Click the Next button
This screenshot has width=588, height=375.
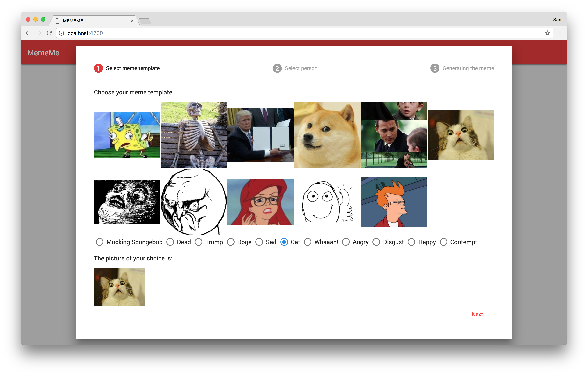pos(477,314)
